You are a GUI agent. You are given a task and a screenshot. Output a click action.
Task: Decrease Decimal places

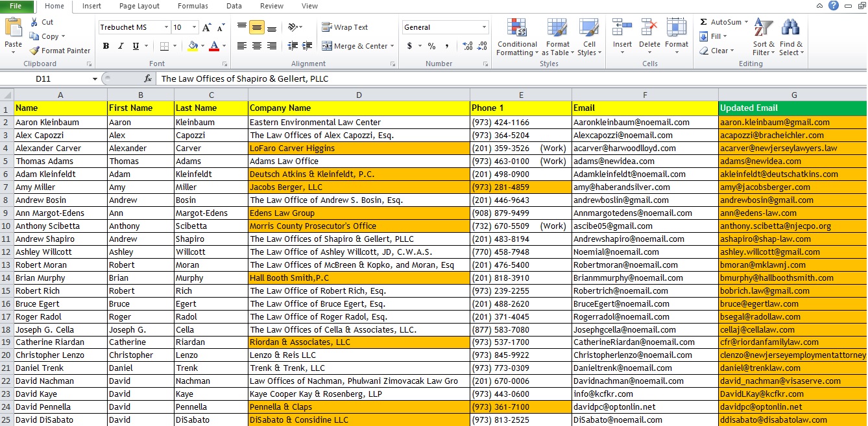point(482,46)
